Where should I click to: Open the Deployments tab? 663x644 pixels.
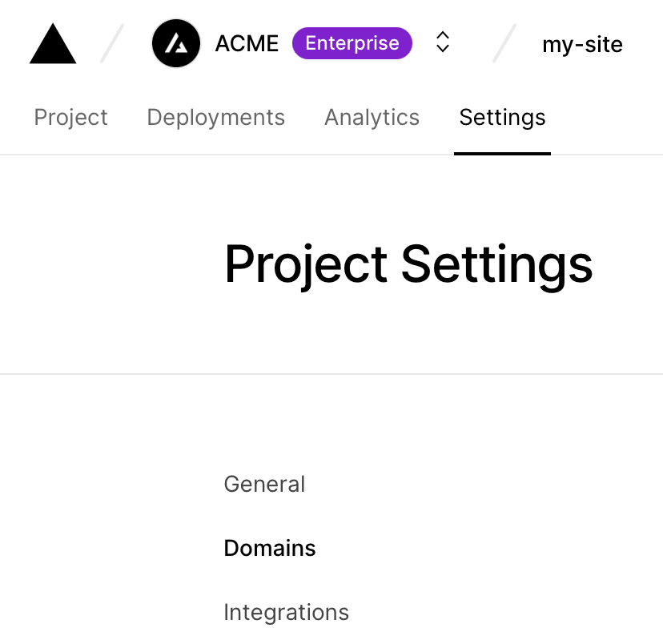tap(215, 117)
